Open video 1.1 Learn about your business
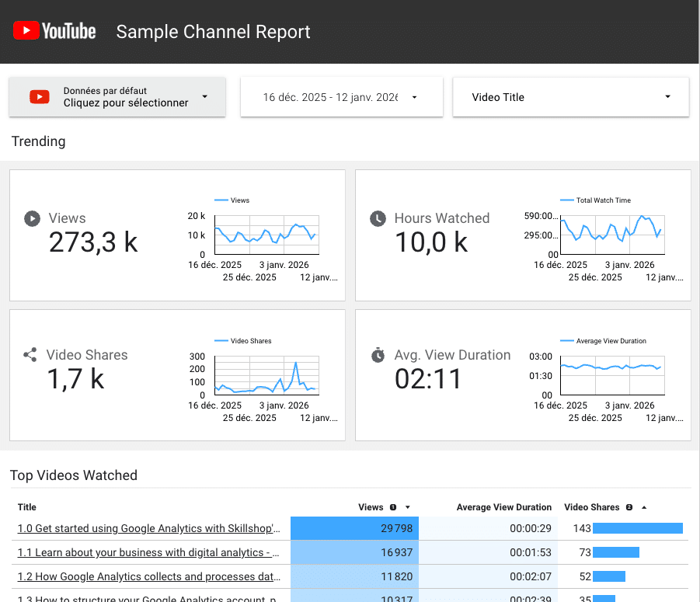 point(148,552)
